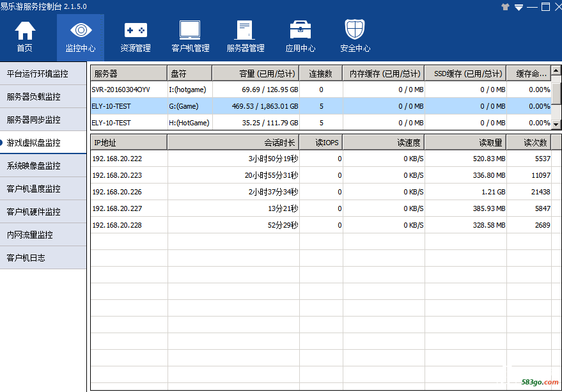
Task: Click capacity 469.53 / 1,863.01 GB
Action: 265,106
